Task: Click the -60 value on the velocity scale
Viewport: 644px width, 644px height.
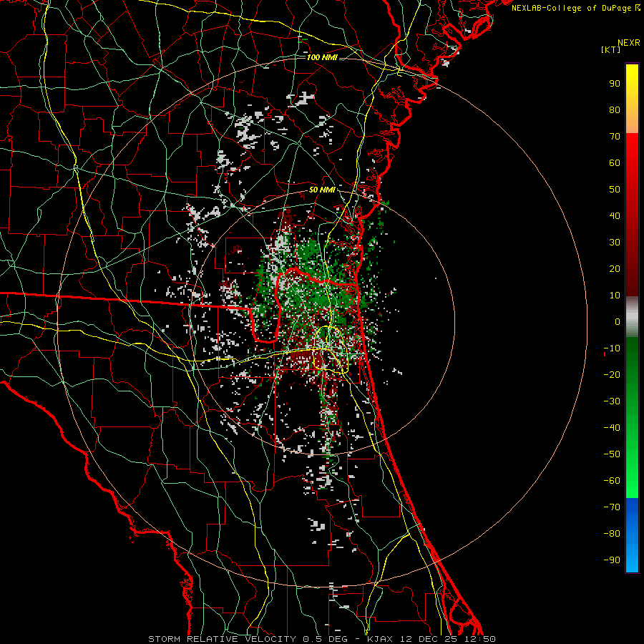Action: [612, 481]
